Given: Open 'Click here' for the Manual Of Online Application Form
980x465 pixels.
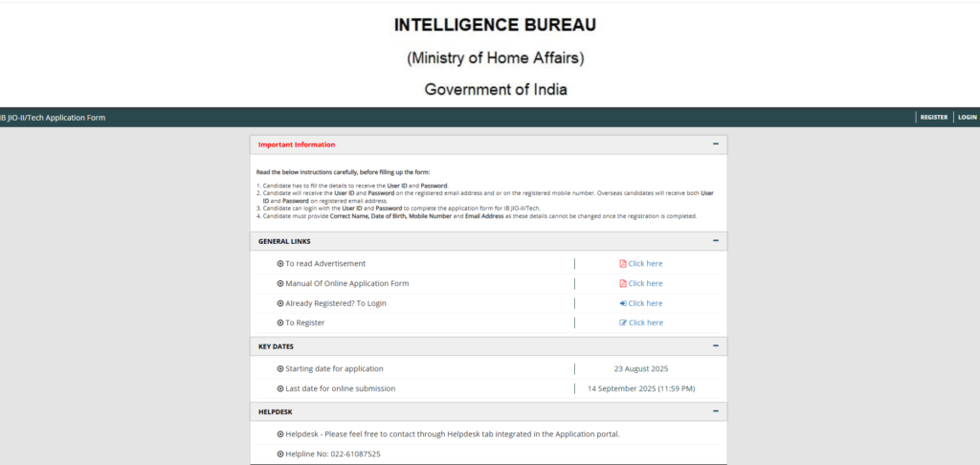Looking at the screenshot, I should [645, 283].
